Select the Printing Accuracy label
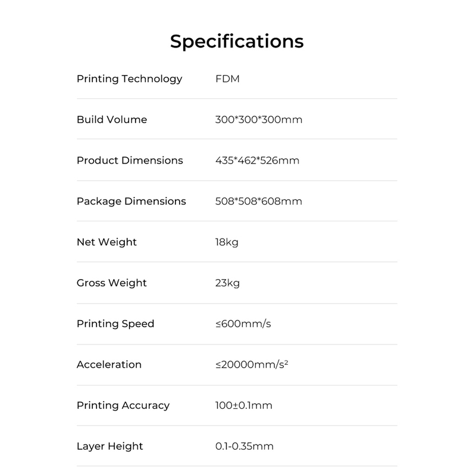 (x=123, y=406)
